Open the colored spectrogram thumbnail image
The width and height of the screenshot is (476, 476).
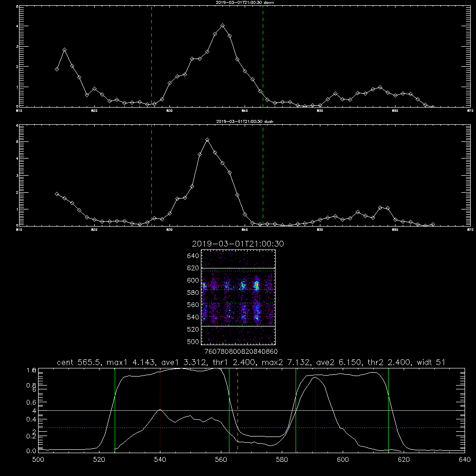click(238, 297)
